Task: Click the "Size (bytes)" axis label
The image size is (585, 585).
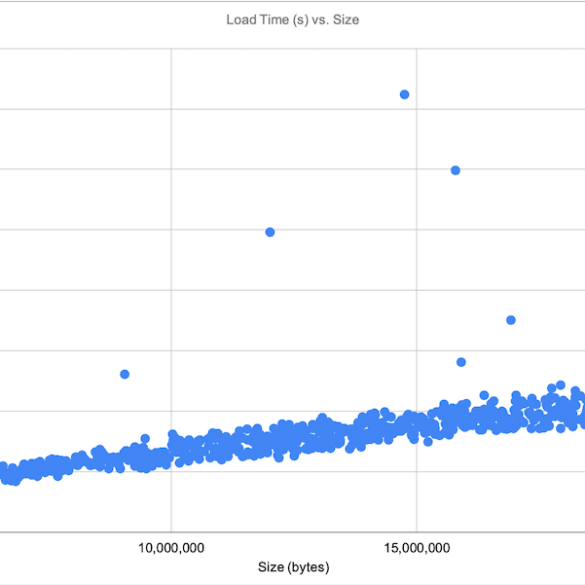Action: pos(294,567)
